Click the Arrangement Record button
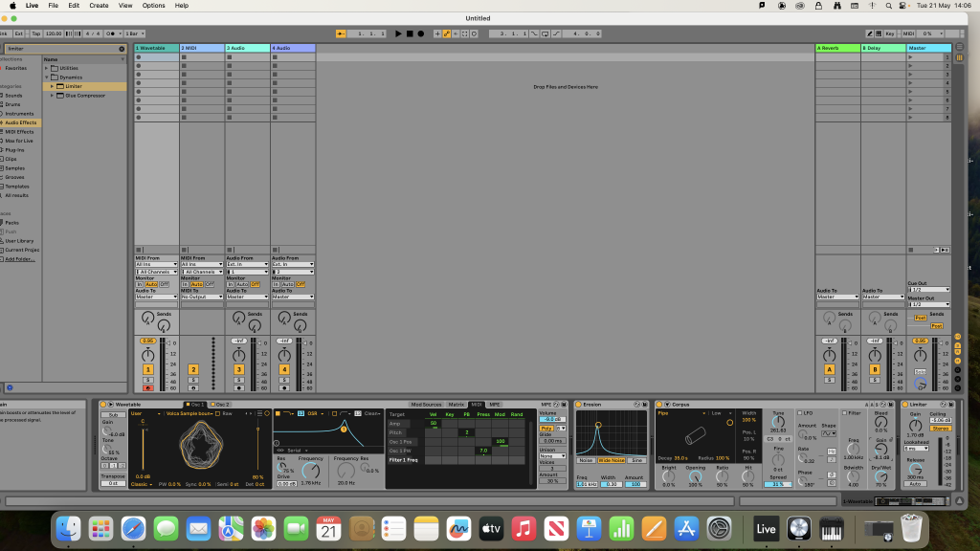The width and height of the screenshot is (980, 551). click(421, 33)
